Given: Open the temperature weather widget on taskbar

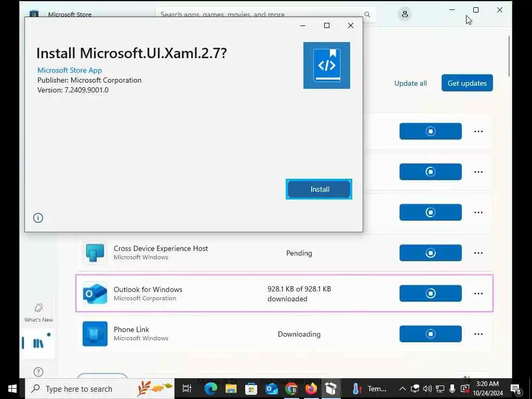Looking at the screenshot, I should click(x=369, y=389).
